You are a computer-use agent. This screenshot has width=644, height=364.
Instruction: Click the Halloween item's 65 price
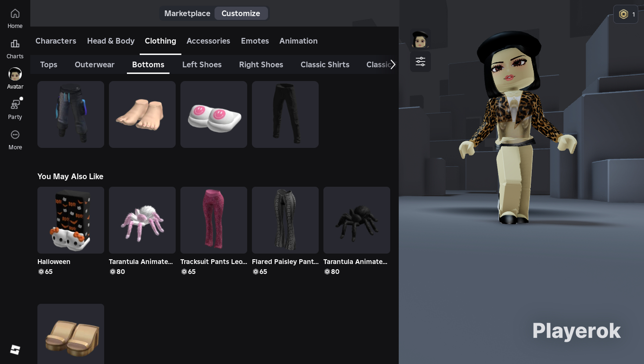coord(45,272)
